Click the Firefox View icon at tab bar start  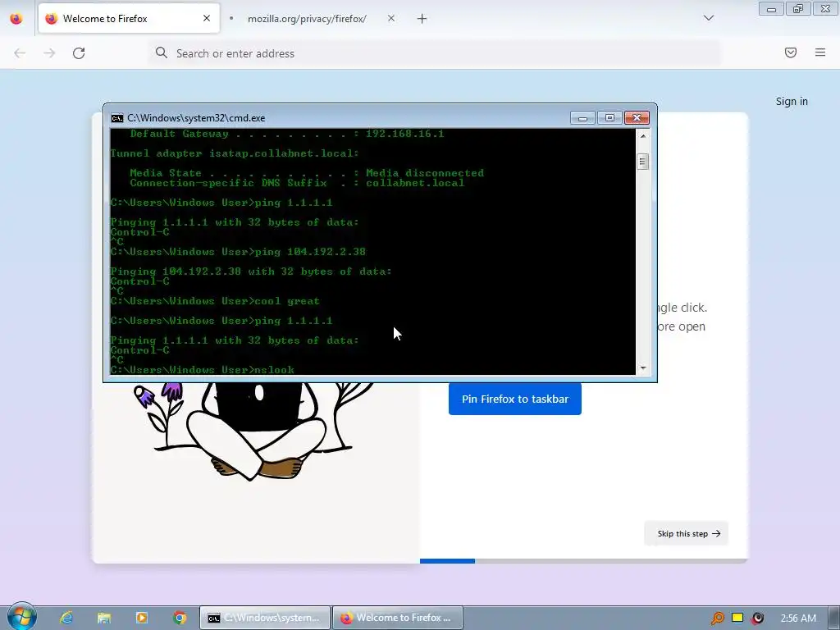[16, 19]
